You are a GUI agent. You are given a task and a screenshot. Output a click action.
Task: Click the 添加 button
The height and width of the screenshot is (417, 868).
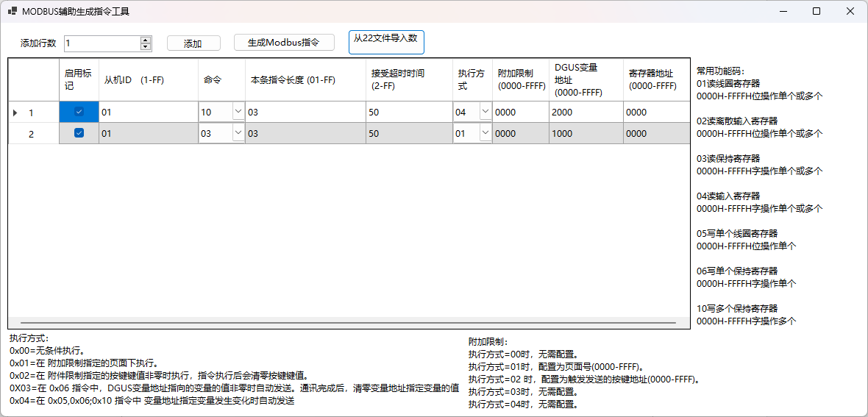193,43
